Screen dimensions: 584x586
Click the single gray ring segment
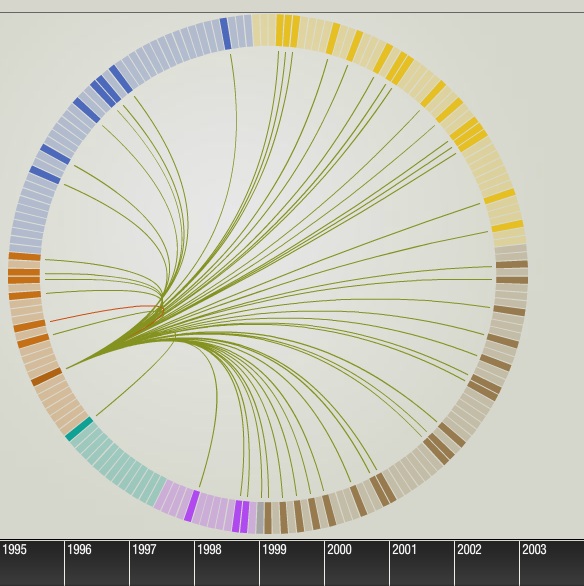[260, 518]
